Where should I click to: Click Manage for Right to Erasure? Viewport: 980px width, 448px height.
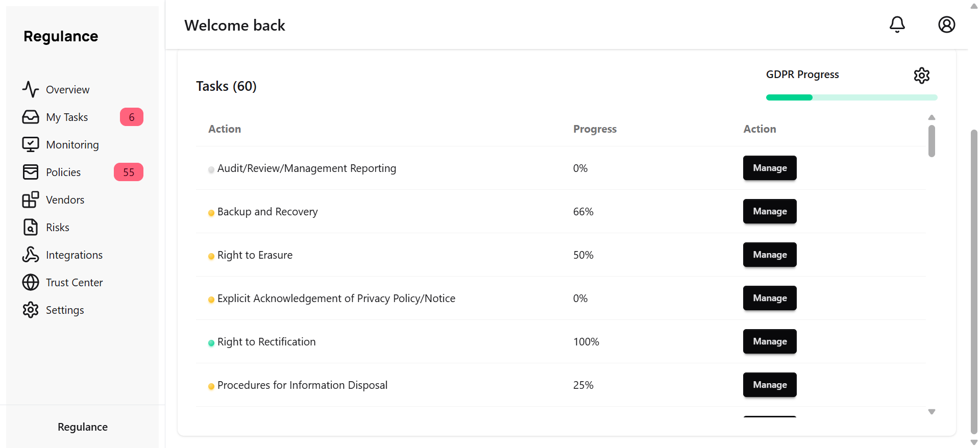(x=769, y=255)
